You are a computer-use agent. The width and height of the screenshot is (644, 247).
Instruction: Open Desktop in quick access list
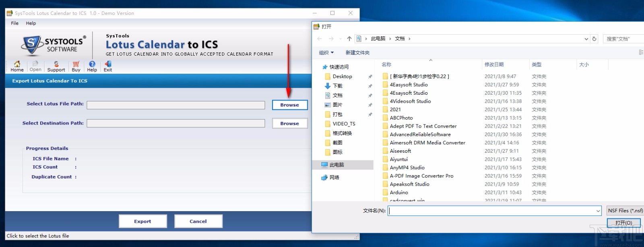(342, 77)
